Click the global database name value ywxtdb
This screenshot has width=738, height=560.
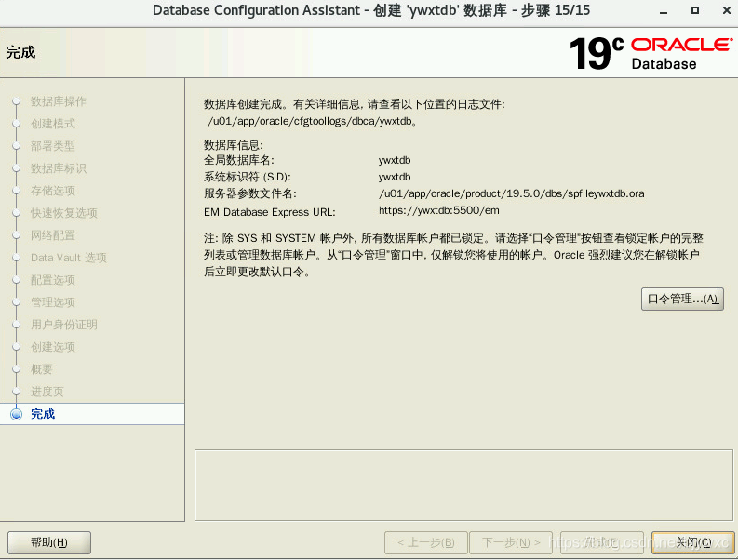(395, 160)
